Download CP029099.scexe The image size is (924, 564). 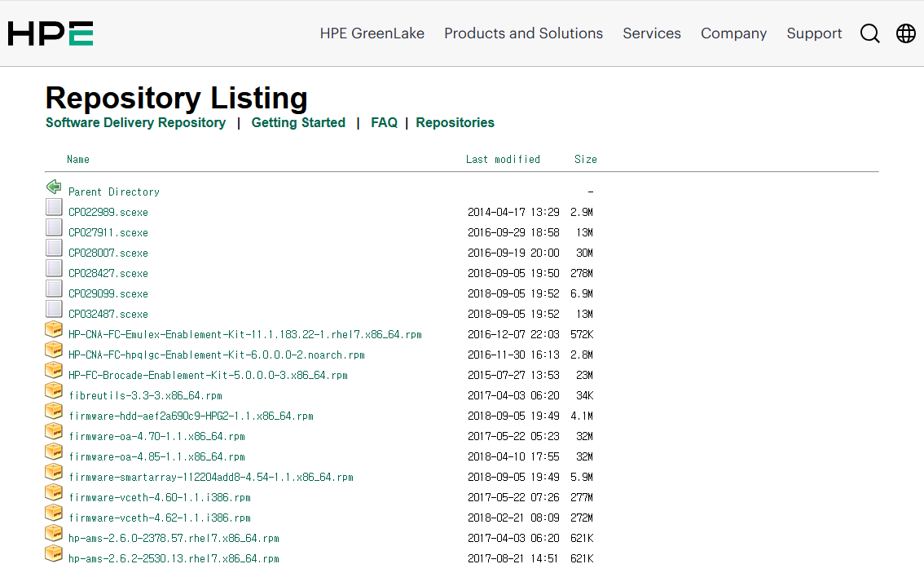point(108,293)
